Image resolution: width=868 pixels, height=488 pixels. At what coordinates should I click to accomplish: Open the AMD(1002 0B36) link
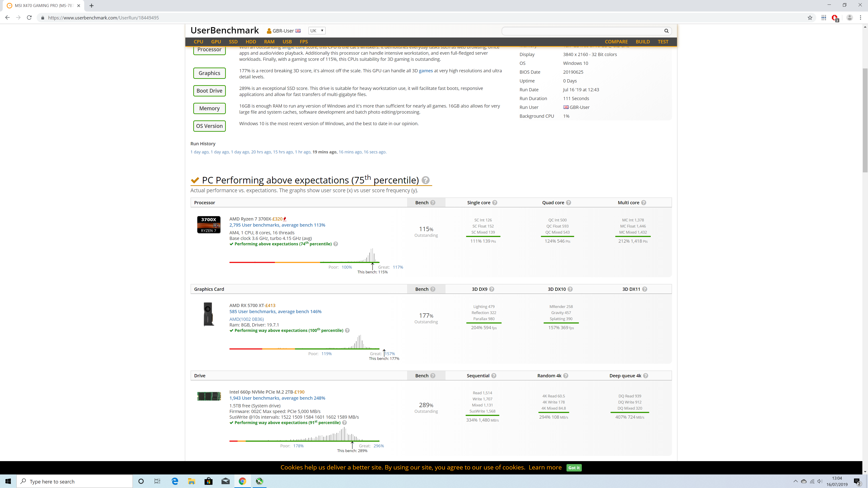(246, 319)
